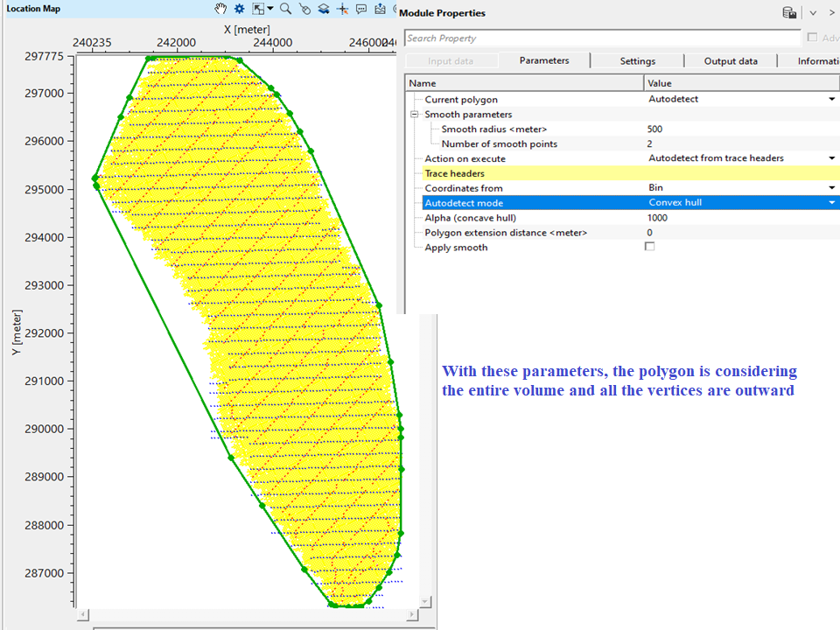Open the Autodetect mode dropdown
This screenshot has height=630, width=840.
pos(832,202)
